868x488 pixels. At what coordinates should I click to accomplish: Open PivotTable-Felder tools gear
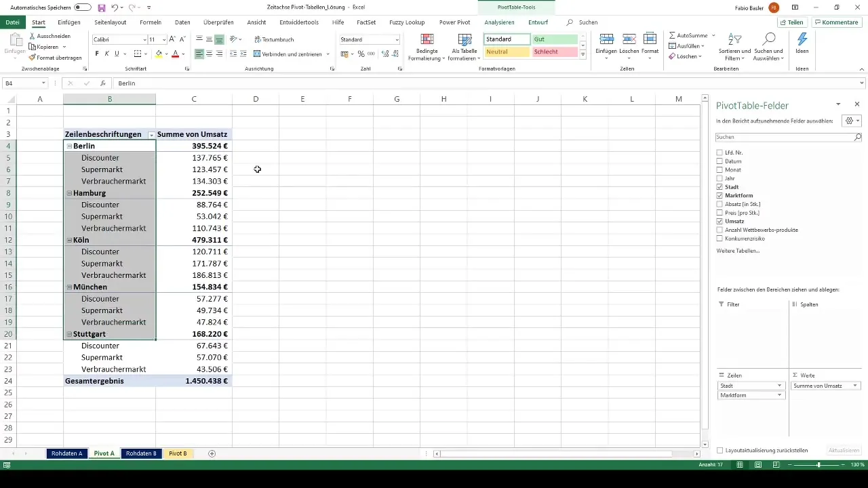[850, 121]
